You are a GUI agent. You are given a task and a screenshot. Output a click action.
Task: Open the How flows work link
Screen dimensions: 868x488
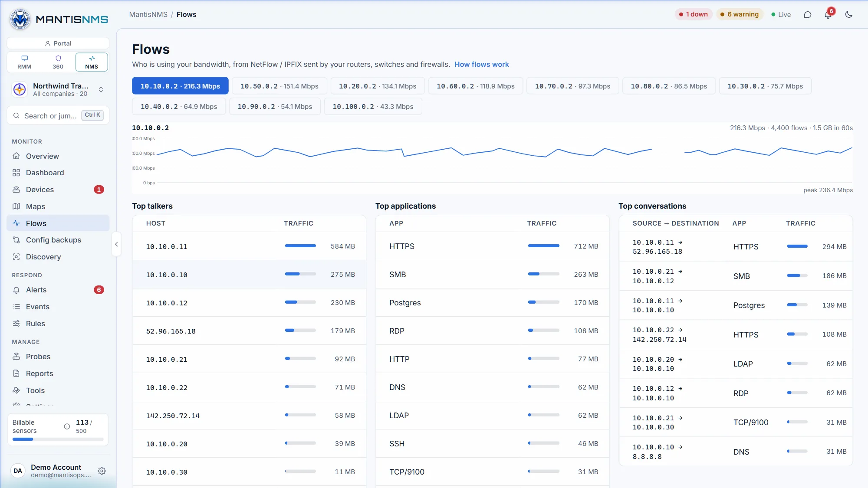tap(482, 64)
